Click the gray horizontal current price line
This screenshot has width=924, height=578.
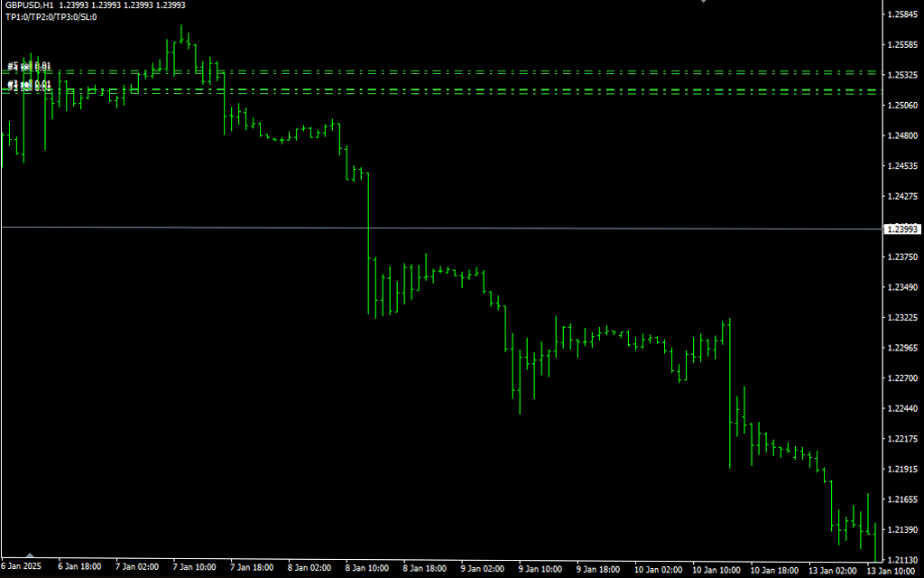pyautogui.click(x=541, y=228)
